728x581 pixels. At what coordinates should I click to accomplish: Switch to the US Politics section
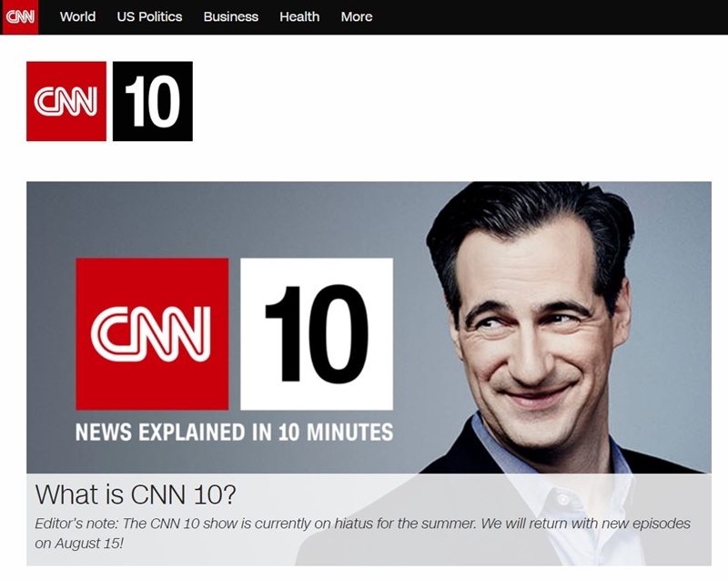[151, 16]
